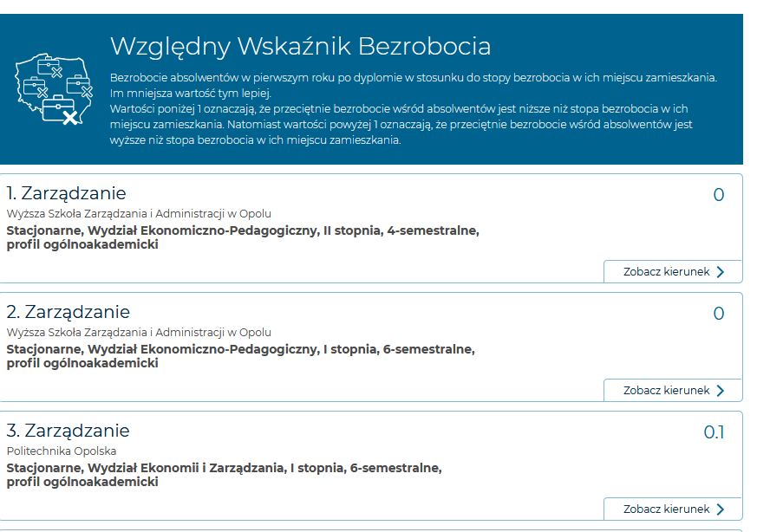
Task: Click Politechnika Opolska university name
Action: (x=62, y=451)
